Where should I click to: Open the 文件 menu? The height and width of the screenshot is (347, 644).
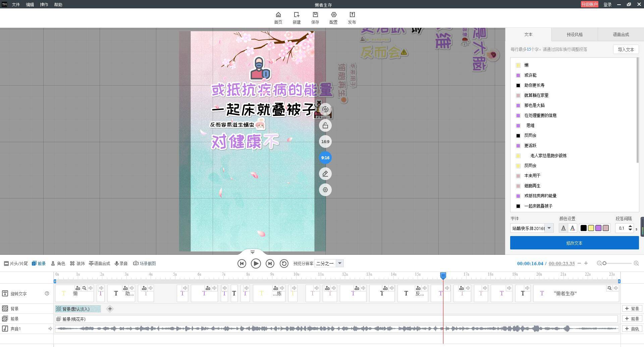[16, 5]
